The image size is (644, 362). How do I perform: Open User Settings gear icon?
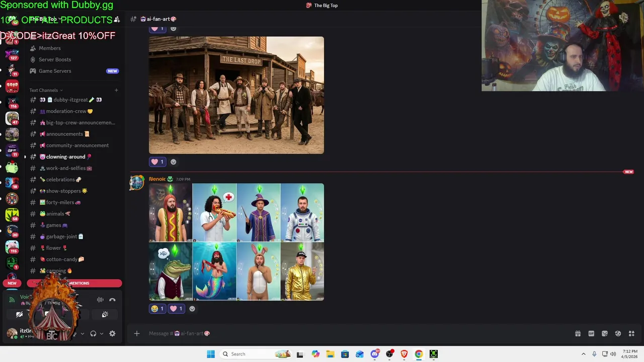coord(112,333)
